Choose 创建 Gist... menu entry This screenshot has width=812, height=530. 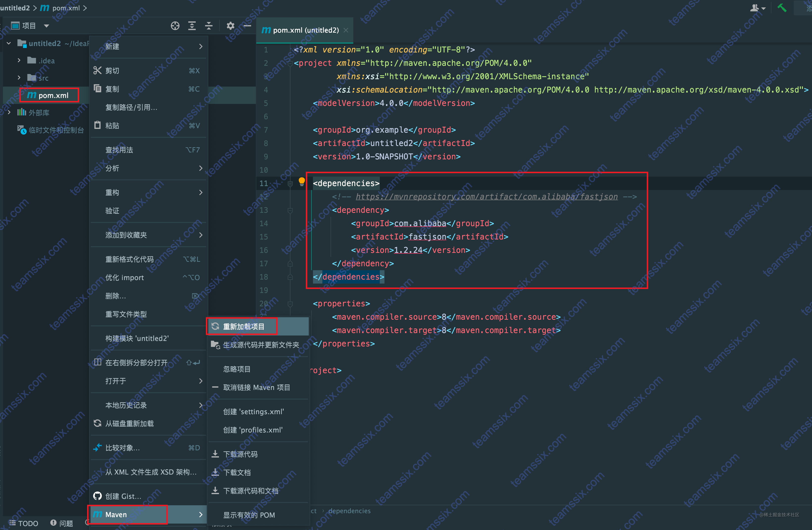point(149,497)
